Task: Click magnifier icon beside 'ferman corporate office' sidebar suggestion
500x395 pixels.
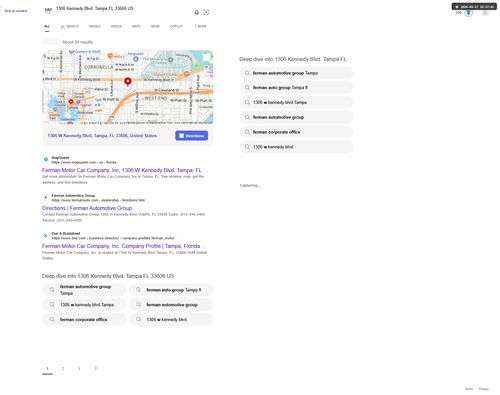Action: pyautogui.click(x=247, y=132)
